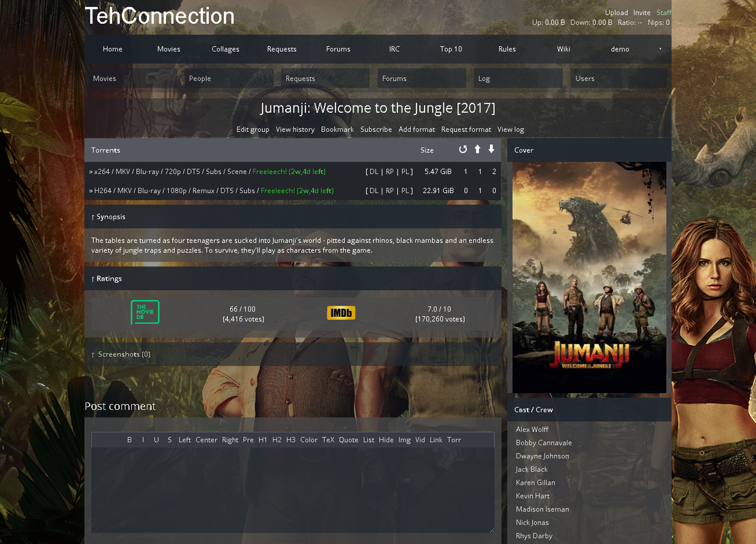Click the Movies search field
Viewport: 756px width, 544px height.
(x=132, y=78)
